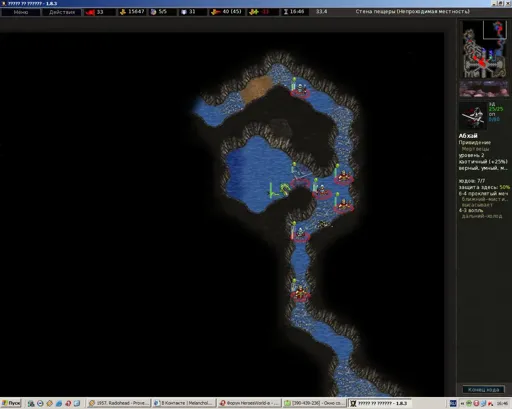Click the minimap in the sidebar
The image size is (512, 409).
tap(484, 49)
